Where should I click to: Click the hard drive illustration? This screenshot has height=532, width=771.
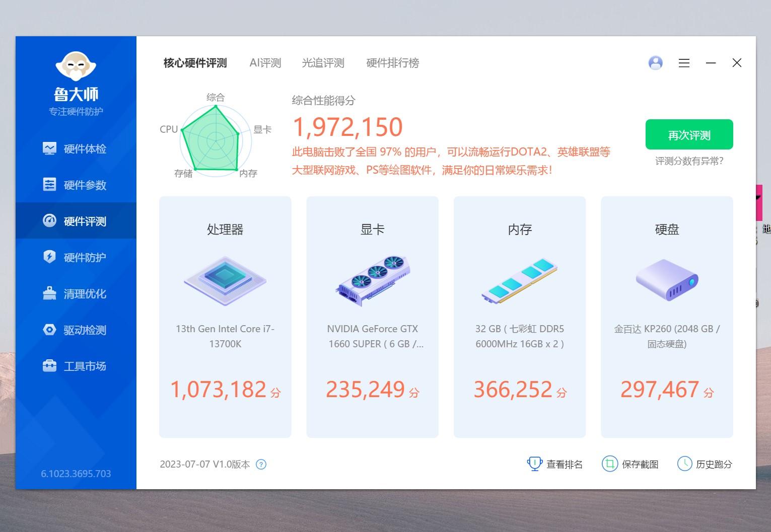pos(667,280)
